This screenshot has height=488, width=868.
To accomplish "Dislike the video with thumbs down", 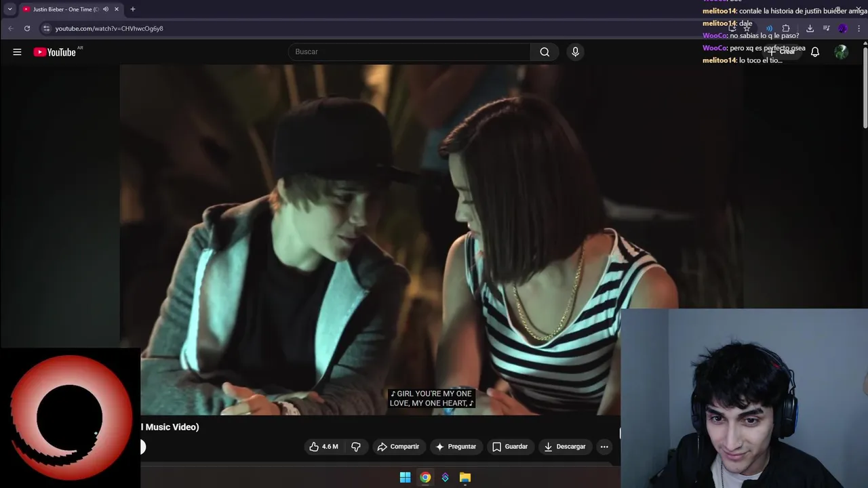I will point(355,447).
